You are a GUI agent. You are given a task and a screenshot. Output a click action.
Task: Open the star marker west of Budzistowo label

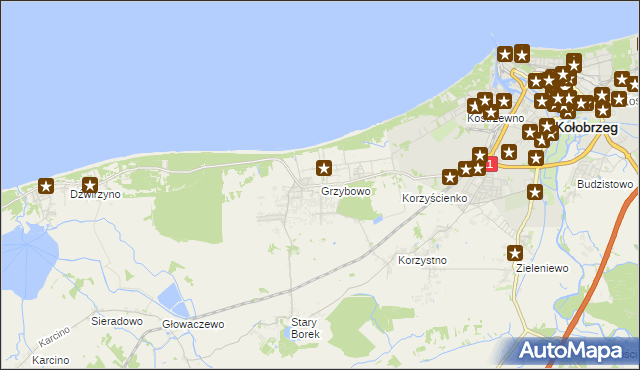[535, 192]
